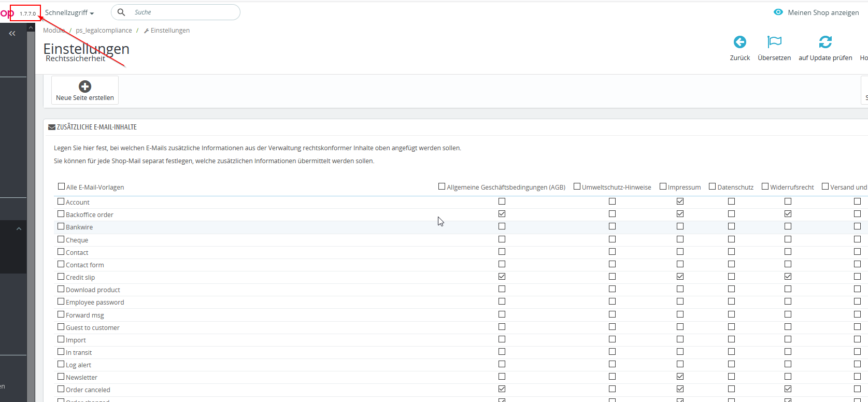Collapse the sidebar with the double-chevron icon

(12, 33)
